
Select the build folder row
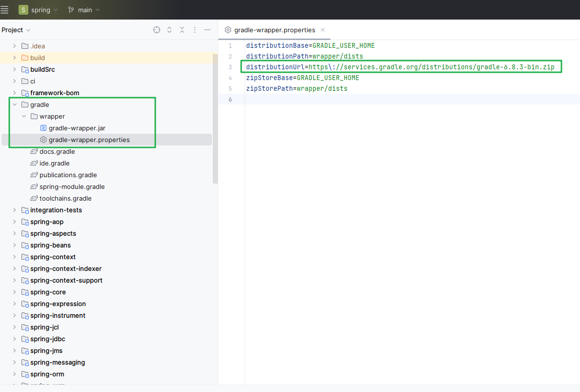(106, 58)
